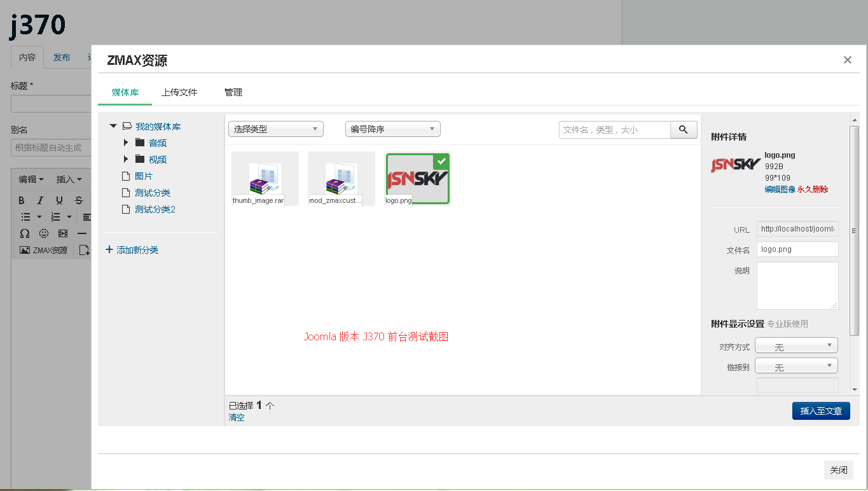
Task: Click the details panel scrollbar down arrow
Action: click(x=854, y=389)
